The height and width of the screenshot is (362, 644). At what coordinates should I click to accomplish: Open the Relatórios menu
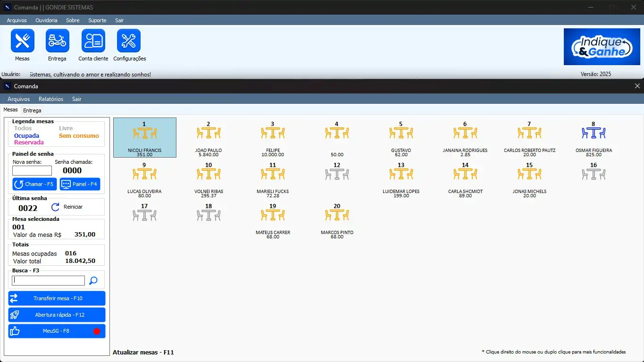(x=51, y=99)
